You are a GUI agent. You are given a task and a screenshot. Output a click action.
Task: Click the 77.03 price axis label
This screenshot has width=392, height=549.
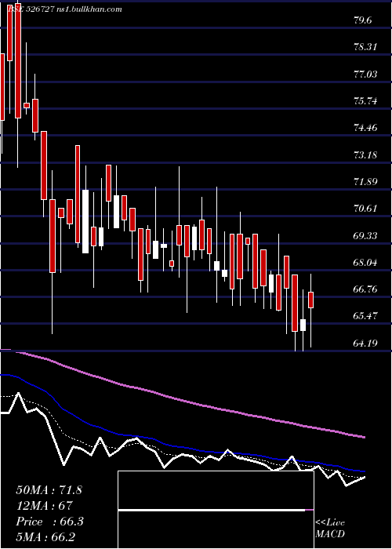pos(365,74)
